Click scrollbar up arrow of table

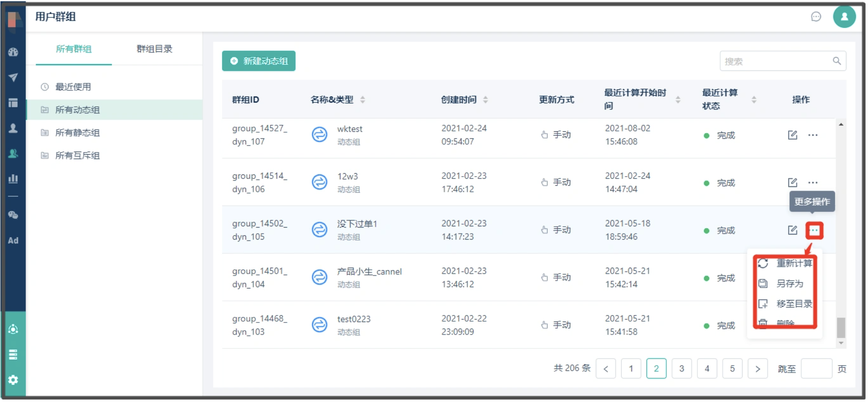(841, 124)
